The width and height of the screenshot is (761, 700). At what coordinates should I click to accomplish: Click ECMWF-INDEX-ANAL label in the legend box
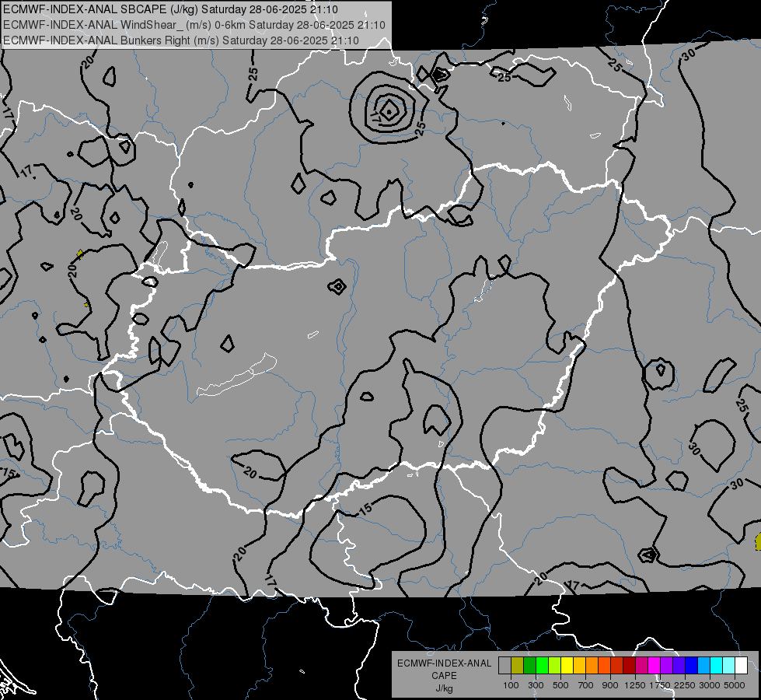tap(444, 663)
